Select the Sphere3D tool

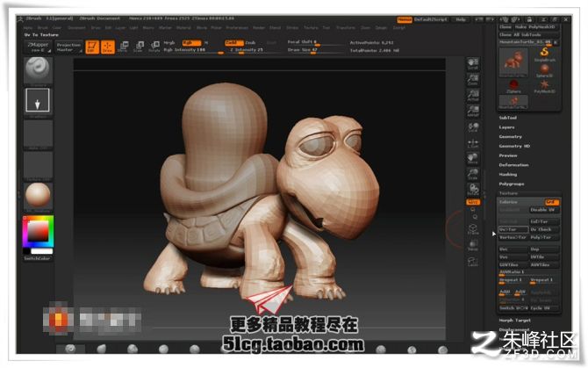tap(544, 70)
